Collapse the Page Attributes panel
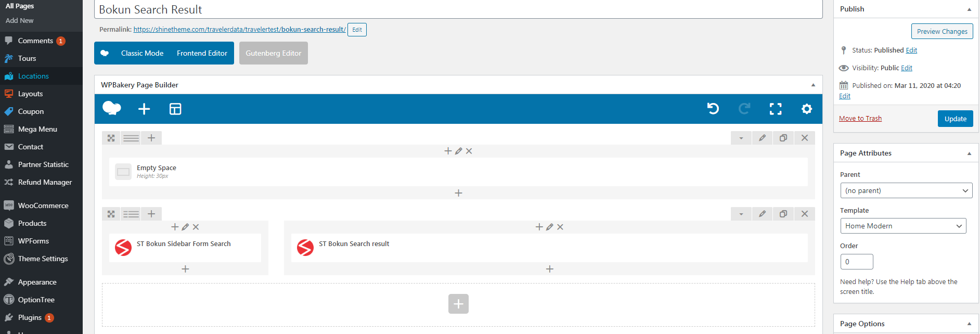This screenshot has height=334, width=980. [969, 153]
